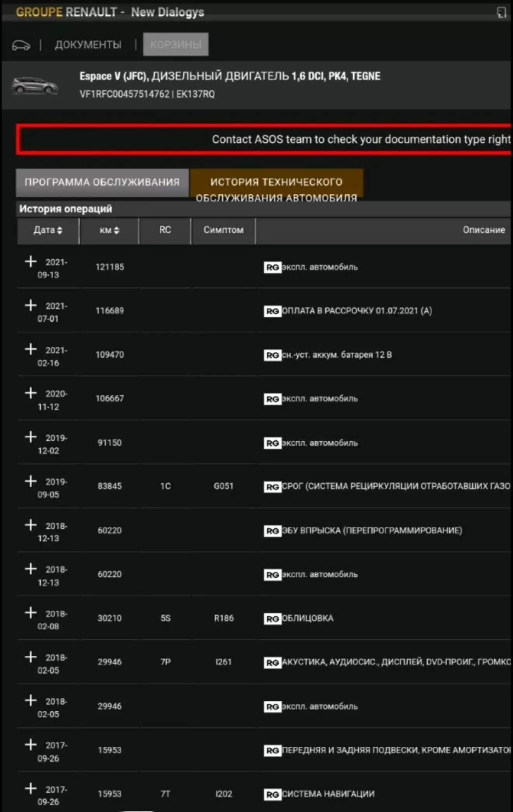This screenshot has height=812, width=513.
Task: Switch to ПРОГРАММА ОБСЛУЖИВАНИЯ tab
Action: pyautogui.click(x=102, y=182)
